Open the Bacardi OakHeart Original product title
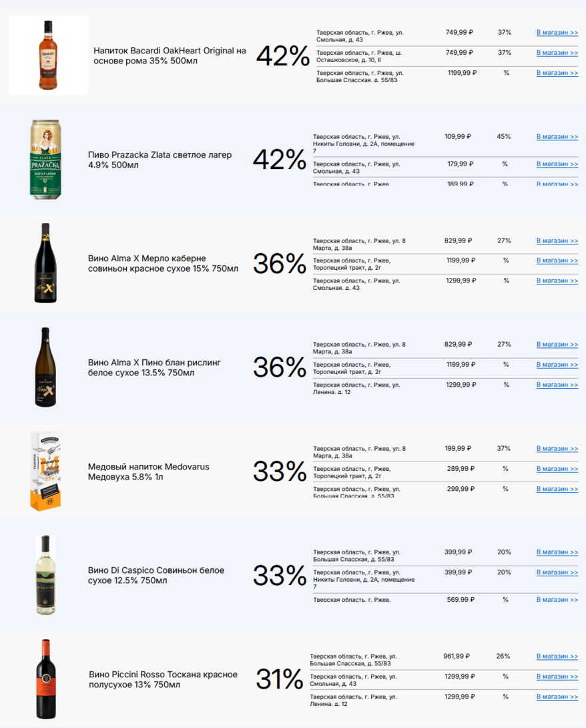This screenshot has width=586, height=728. pos(170,55)
